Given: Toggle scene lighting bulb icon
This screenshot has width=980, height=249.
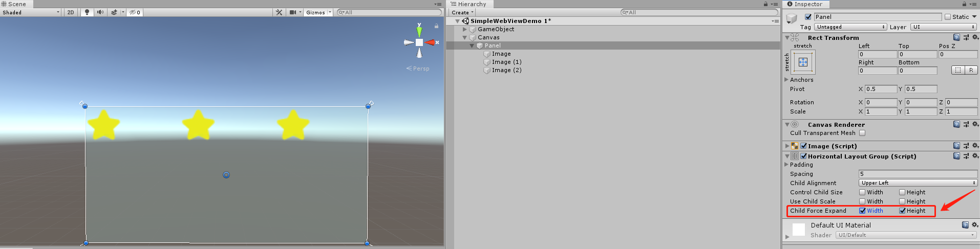Looking at the screenshot, I should coord(87,12).
